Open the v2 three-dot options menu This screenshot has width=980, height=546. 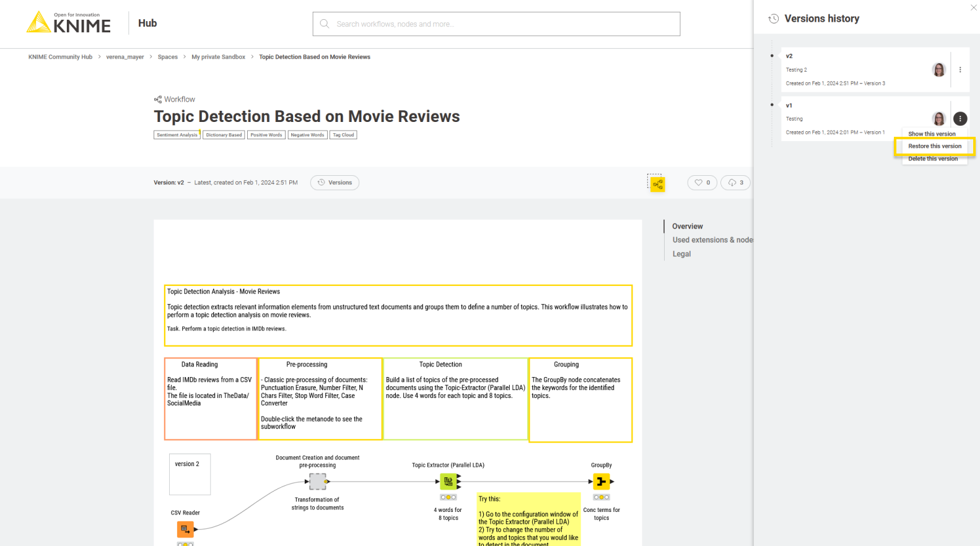pos(960,70)
